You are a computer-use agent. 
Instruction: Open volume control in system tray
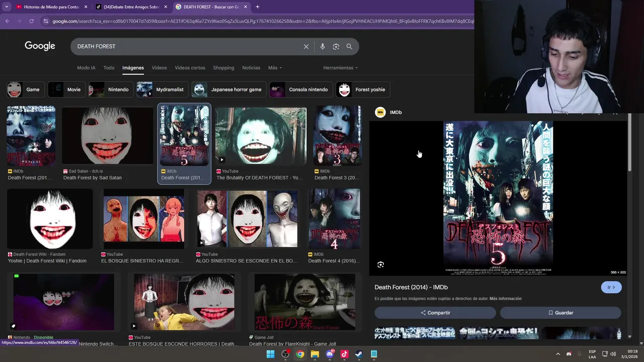point(613,354)
